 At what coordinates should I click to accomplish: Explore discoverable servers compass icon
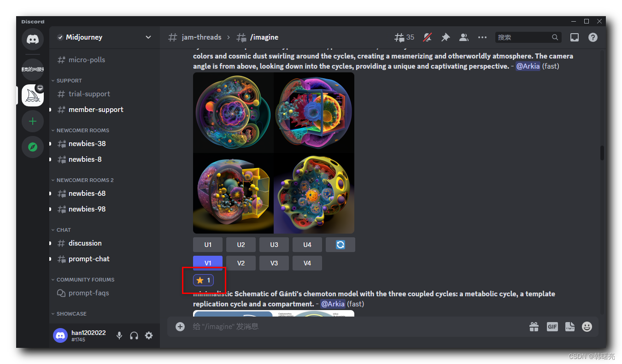point(33,147)
